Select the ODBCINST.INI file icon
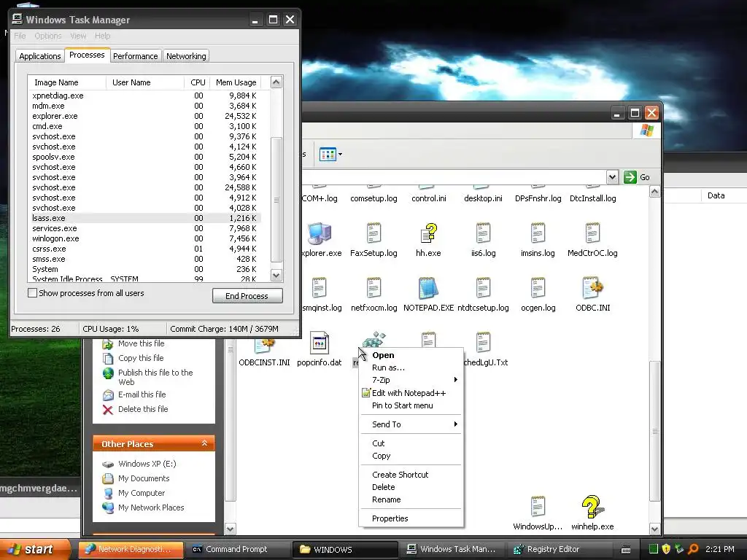 point(264,345)
